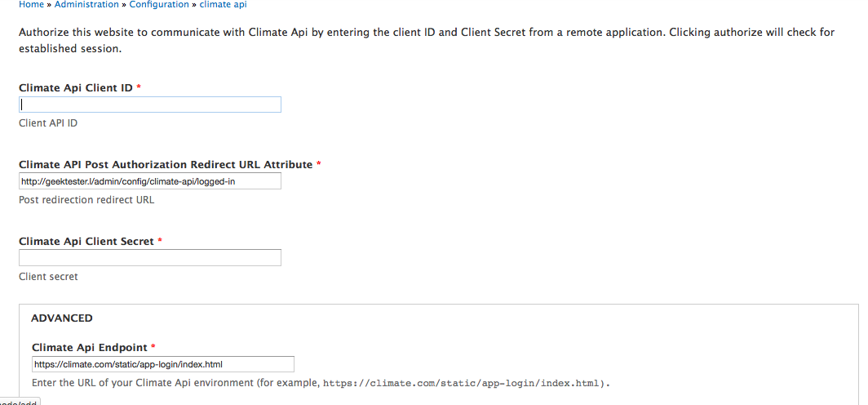This screenshot has width=868, height=405.
Task: Focus the Climate Api Client ID field
Action: click(x=150, y=105)
